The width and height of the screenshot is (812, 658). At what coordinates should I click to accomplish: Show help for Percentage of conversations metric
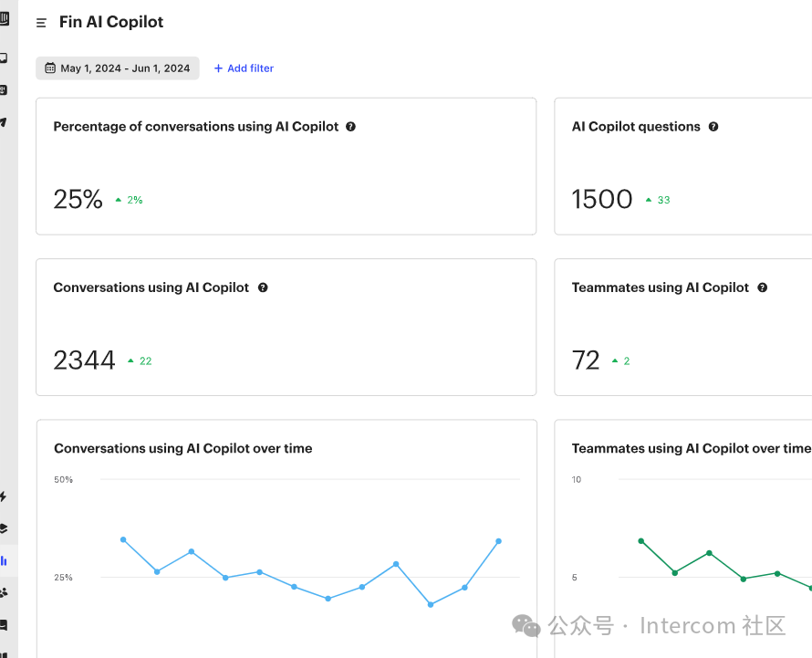click(x=351, y=127)
